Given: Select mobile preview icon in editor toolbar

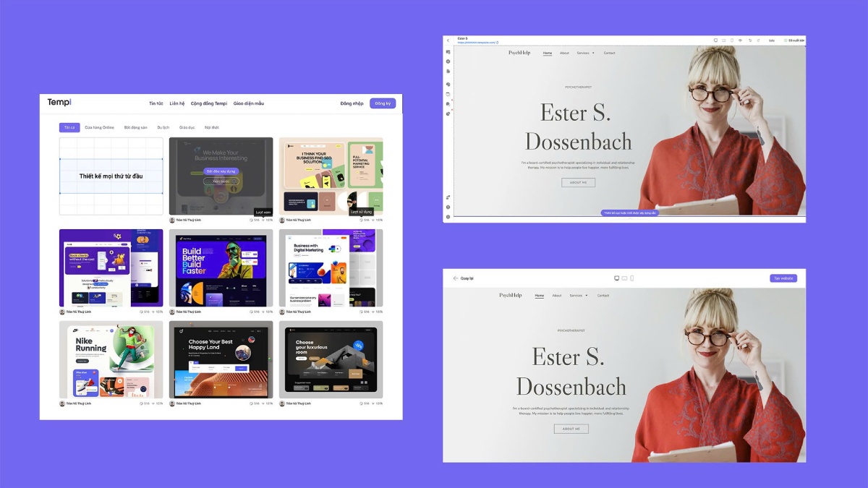Looking at the screenshot, I should pyautogui.click(x=732, y=40).
